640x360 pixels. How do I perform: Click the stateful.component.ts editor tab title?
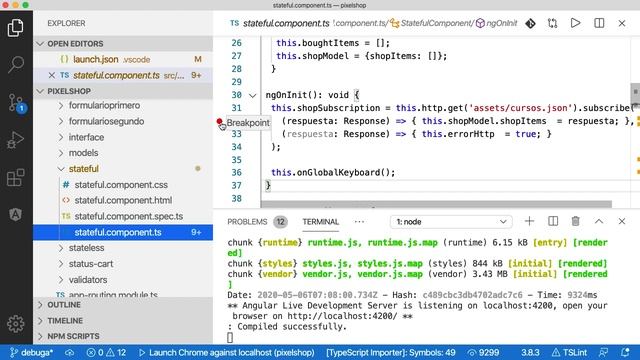click(x=286, y=23)
